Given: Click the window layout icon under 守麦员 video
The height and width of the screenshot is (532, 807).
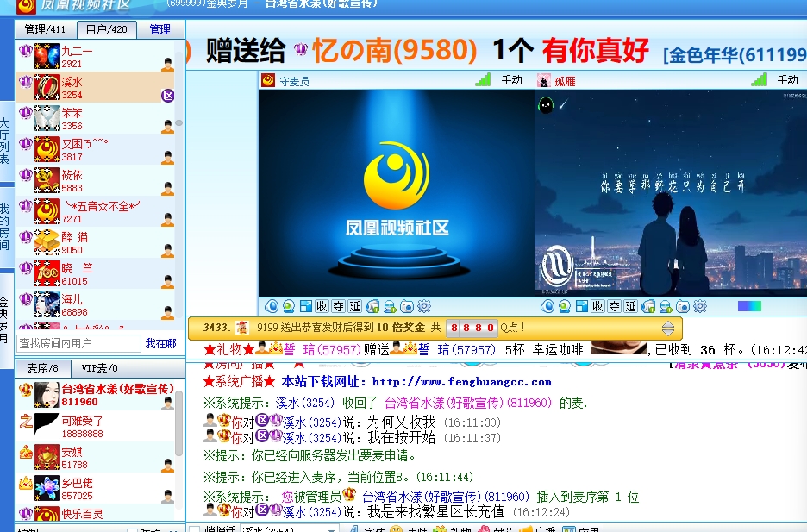Looking at the screenshot, I should 306,307.
